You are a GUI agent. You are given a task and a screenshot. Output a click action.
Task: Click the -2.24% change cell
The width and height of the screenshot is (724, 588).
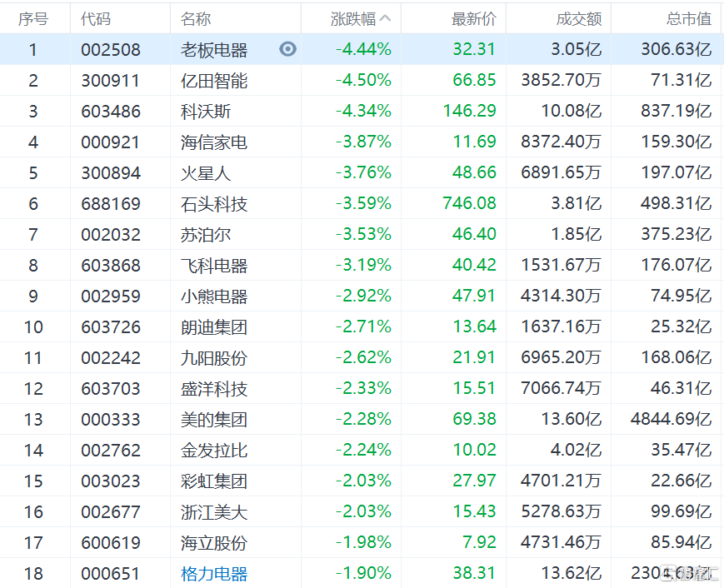(363, 450)
